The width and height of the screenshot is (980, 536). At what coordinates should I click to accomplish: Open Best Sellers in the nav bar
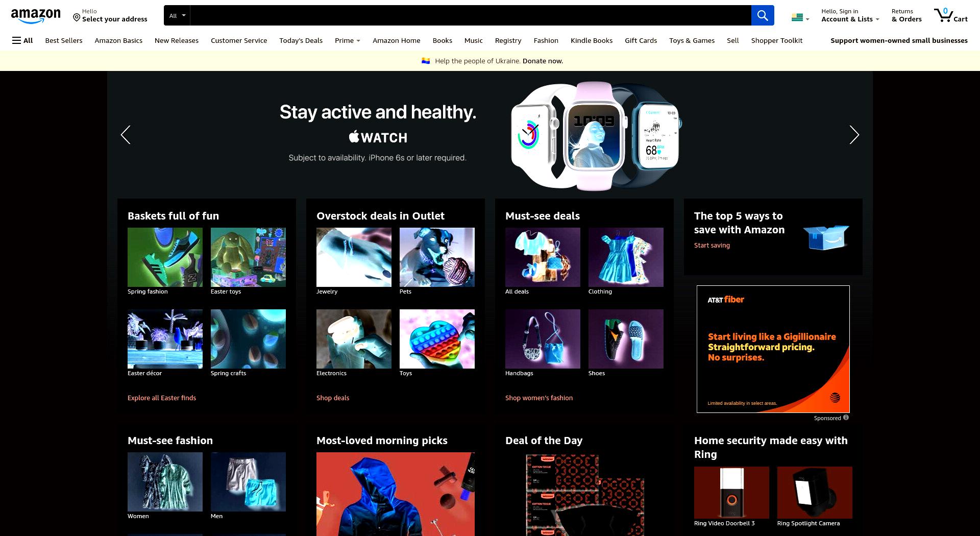tap(64, 40)
